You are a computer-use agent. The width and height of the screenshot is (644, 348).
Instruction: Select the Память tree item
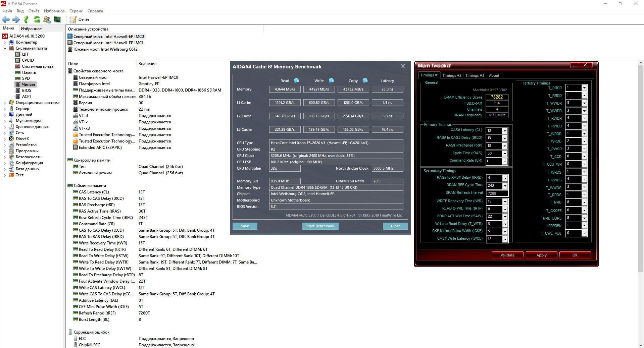[29, 72]
